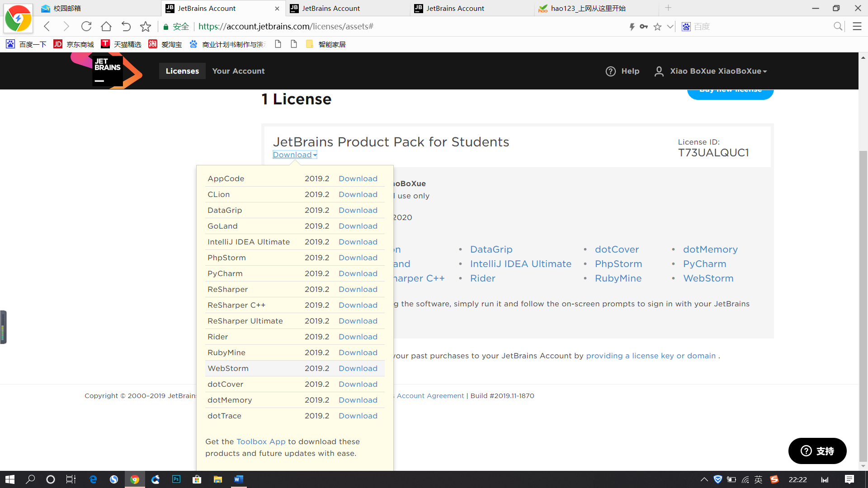Reload the page with refresh icon

86,26
